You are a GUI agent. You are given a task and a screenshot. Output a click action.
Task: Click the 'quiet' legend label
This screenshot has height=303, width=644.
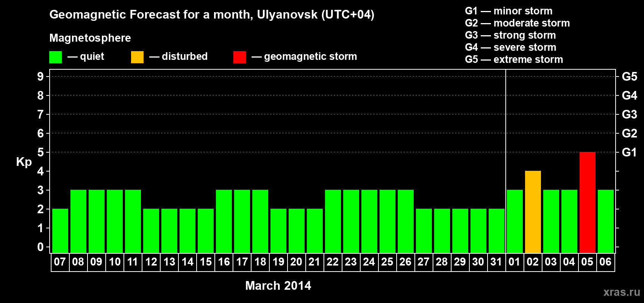(x=92, y=57)
